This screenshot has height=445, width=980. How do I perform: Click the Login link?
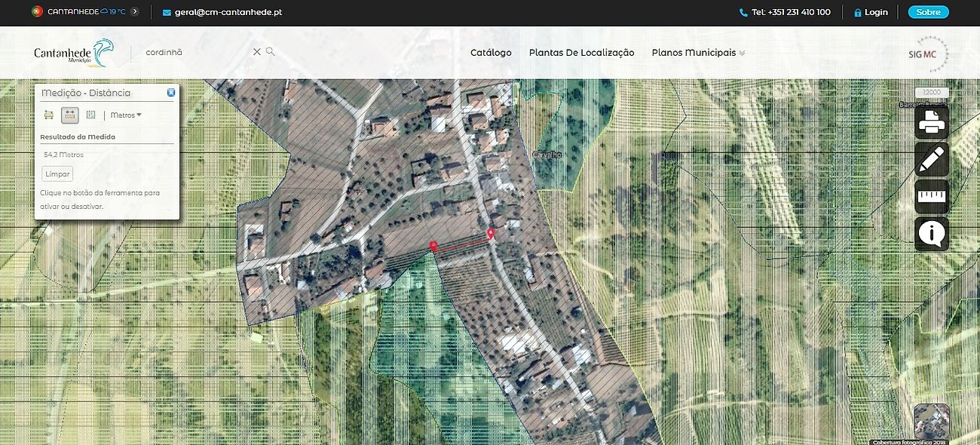pos(871,12)
